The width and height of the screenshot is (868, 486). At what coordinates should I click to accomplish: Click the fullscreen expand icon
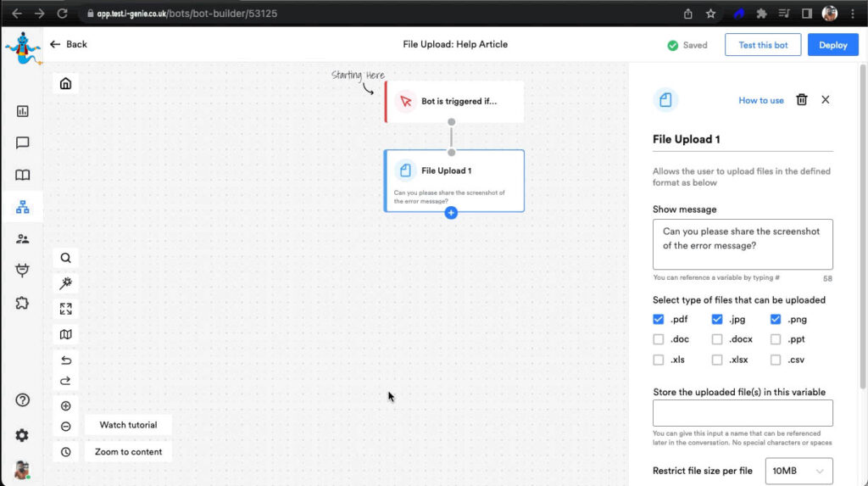tap(65, 309)
